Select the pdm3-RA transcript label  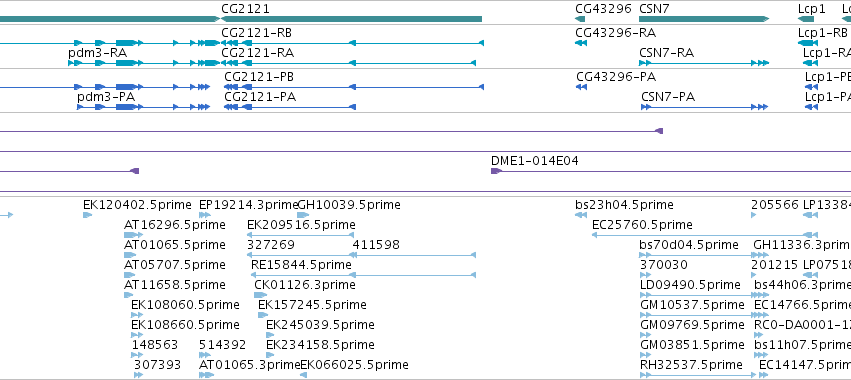tap(98, 53)
